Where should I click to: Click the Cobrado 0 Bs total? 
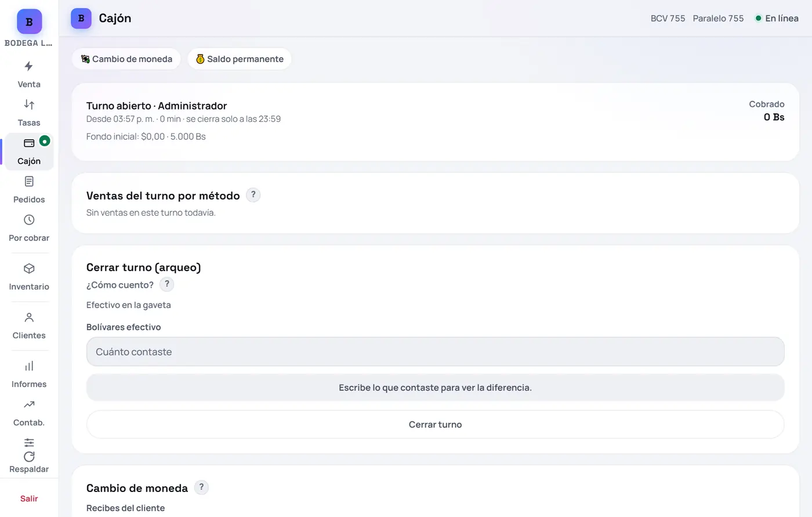pos(767,111)
